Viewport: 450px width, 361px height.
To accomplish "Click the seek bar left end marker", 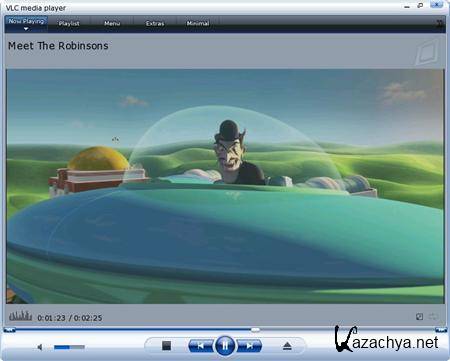I will [x=9, y=330].
